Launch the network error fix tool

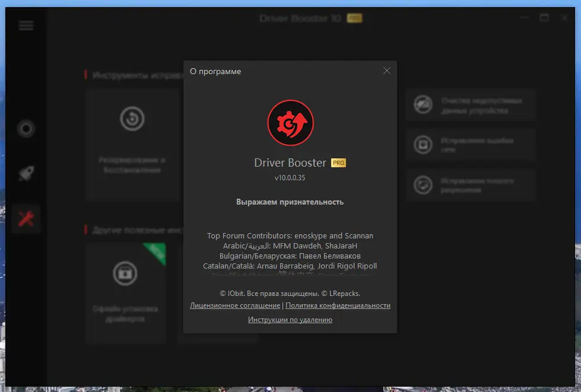[471, 145]
